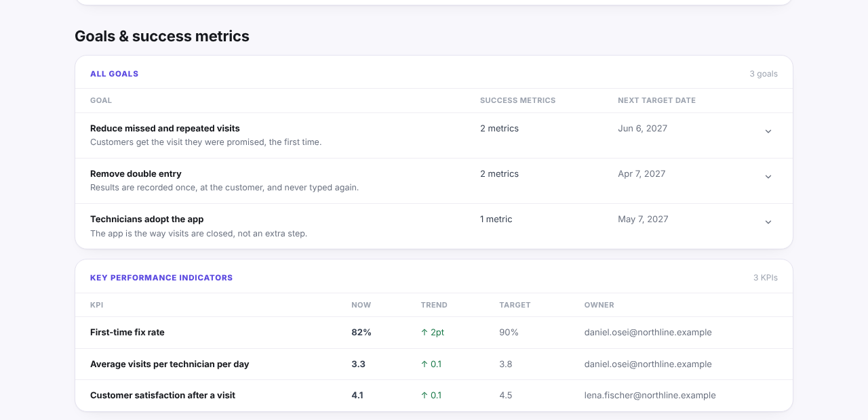
Task: Click the KEY PERFORMANCE INDICATORS header
Action: (161, 278)
